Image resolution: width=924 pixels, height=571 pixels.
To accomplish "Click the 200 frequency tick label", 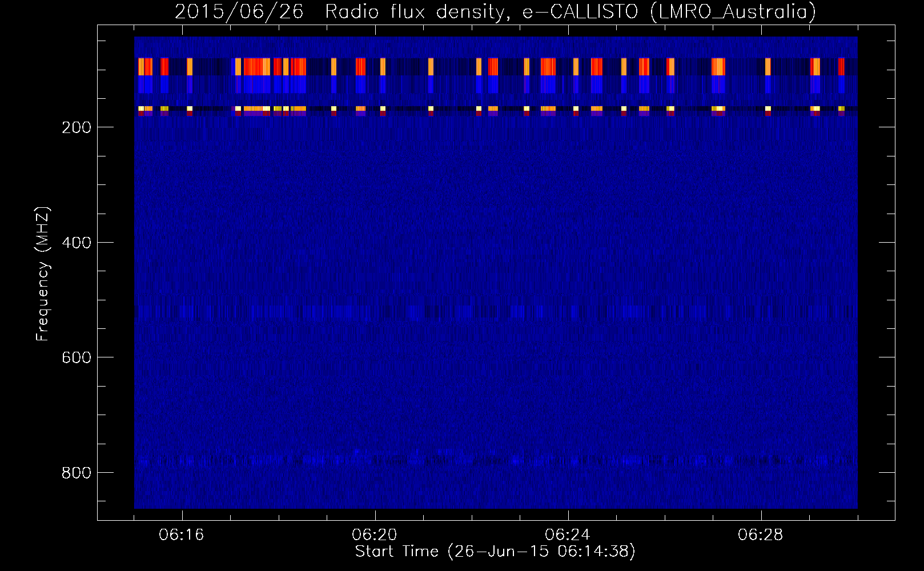I will click(x=77, y=127).
